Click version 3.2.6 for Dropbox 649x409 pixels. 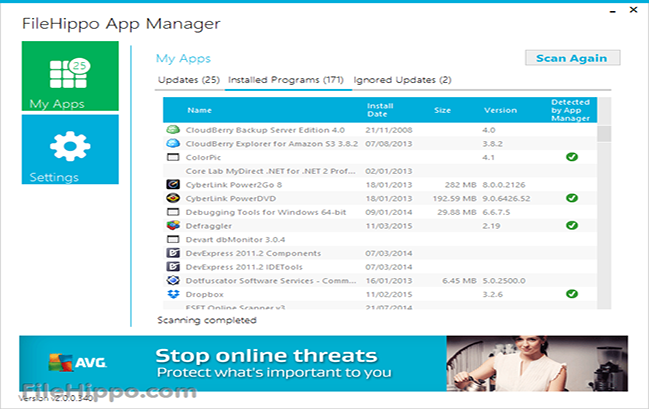(x=493, y=294)
